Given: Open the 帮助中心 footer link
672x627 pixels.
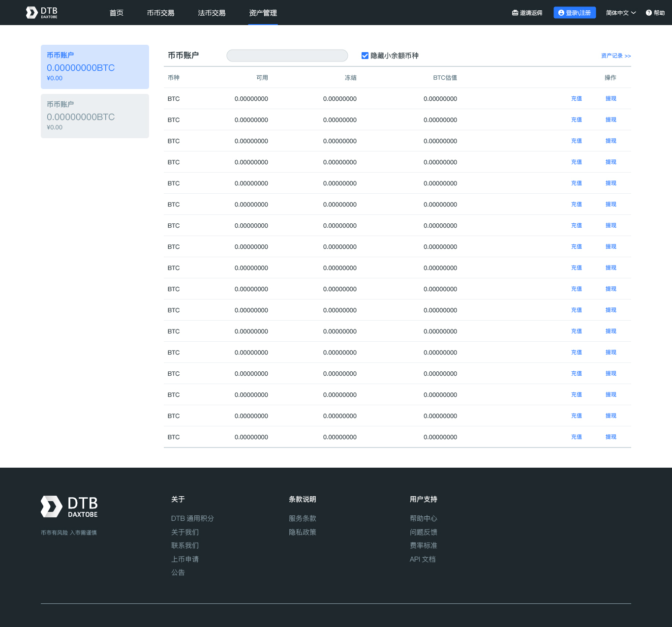Looking at the screenshot, I should [x=424, y=518].
